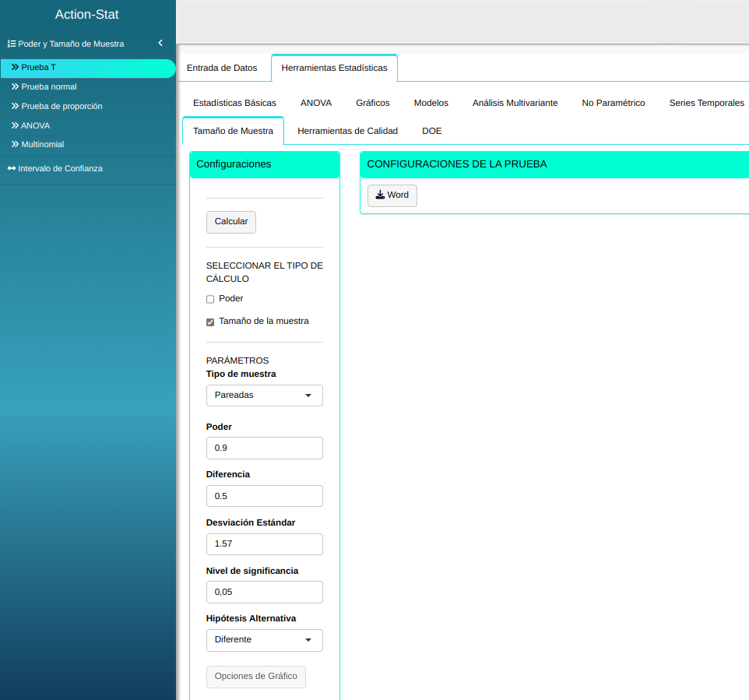The height and width of the screenshot is (700, 749).
Task: Click the double-chevron icon next to Prueba de proporción
Action: coord(15,106)
